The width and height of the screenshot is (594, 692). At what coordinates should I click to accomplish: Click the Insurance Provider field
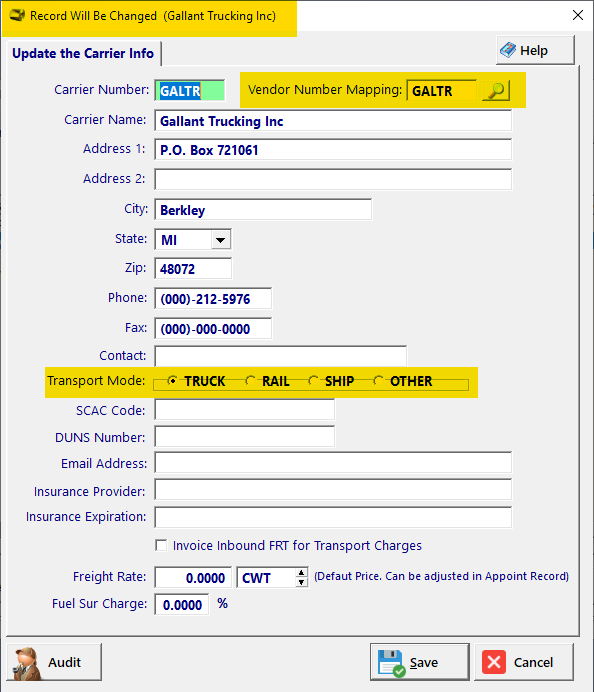tap(333, 490)
